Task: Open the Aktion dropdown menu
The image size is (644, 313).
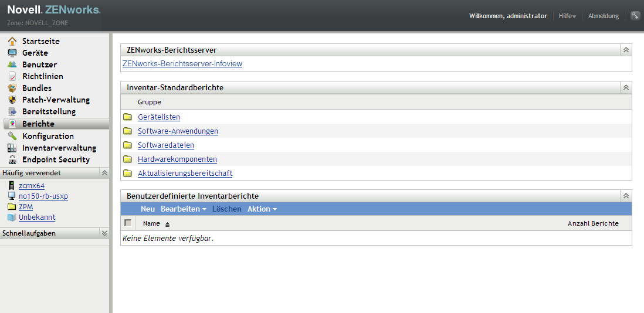Action: (x=262, y=209)
